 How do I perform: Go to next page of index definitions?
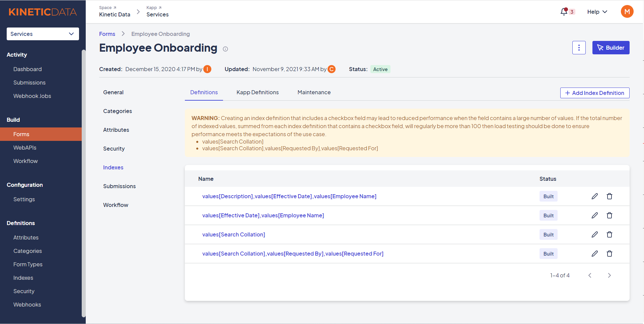point(609,275)
